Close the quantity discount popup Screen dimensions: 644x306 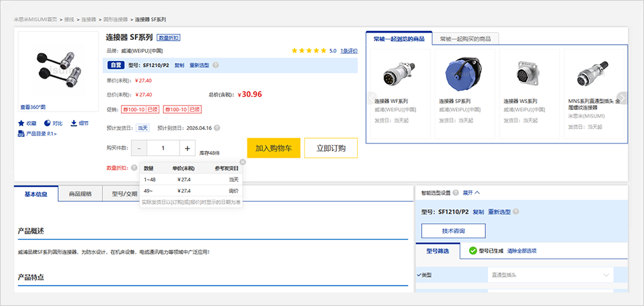pos(243,162)
